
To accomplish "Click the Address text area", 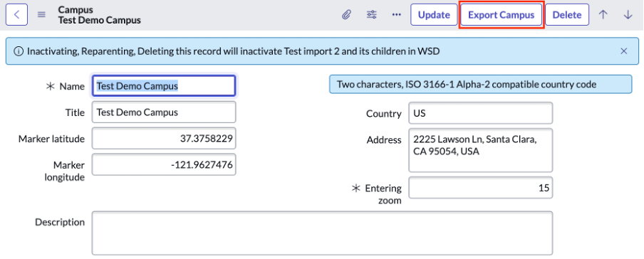I will point(481,150).
